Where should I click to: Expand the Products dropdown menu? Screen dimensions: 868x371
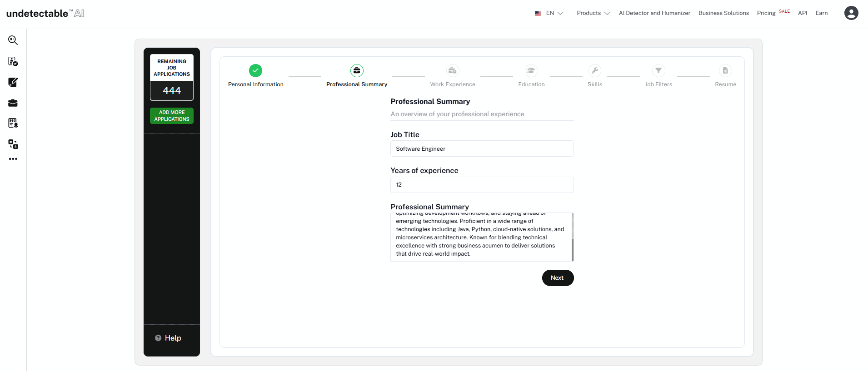[x=593, y=13]
